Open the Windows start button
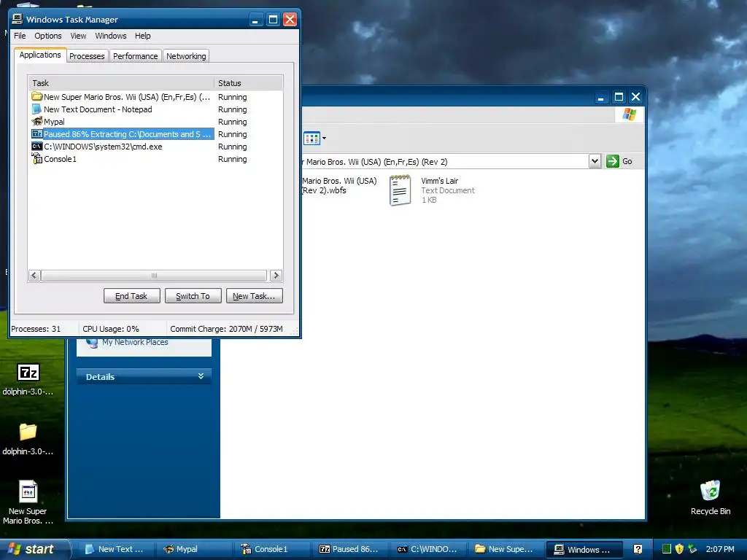 [34, 549]
